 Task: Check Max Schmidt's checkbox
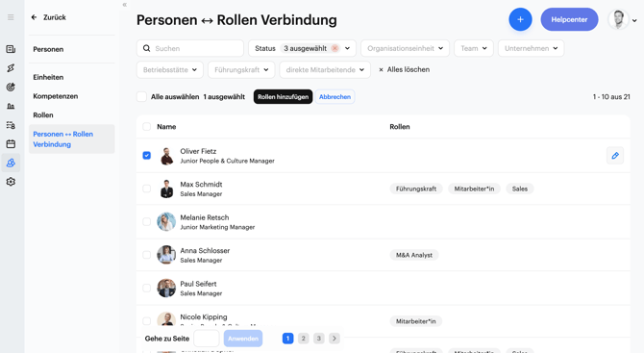(147, 189)
